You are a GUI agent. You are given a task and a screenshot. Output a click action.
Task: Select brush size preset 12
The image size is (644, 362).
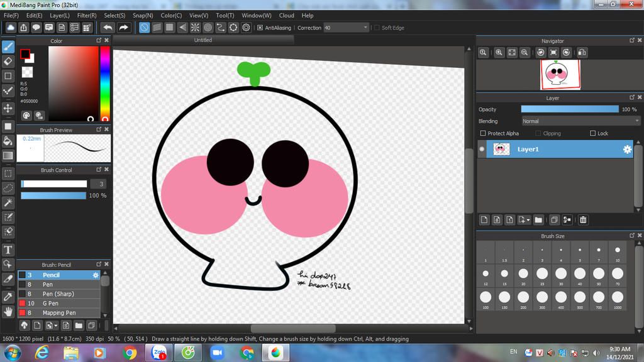[486, 276]
